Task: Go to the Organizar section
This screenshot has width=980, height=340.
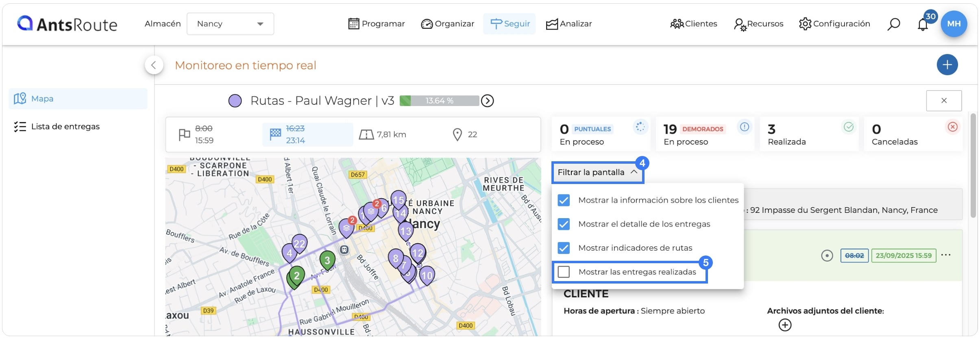Action: (448, 24)
